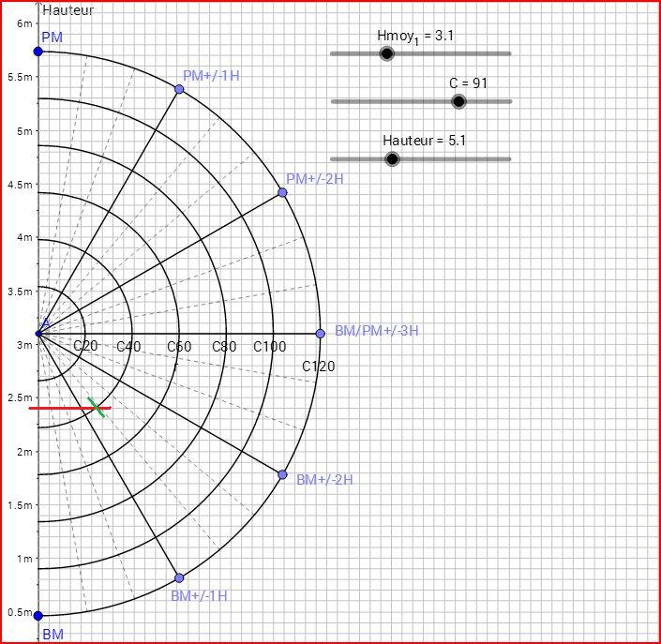Select the PM+/-2H point
Viewport: 661px width, 644px height.
[282, 192]
